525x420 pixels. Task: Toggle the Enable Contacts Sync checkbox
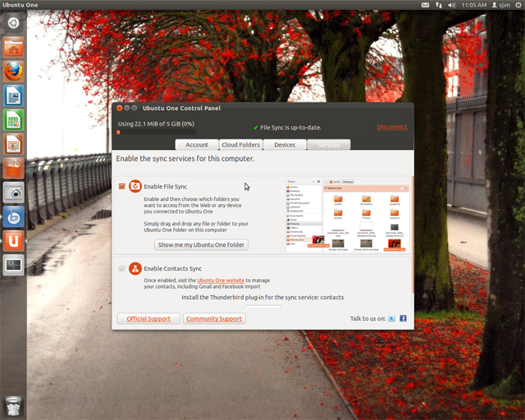pyautogui.click(x=122, y=268)
